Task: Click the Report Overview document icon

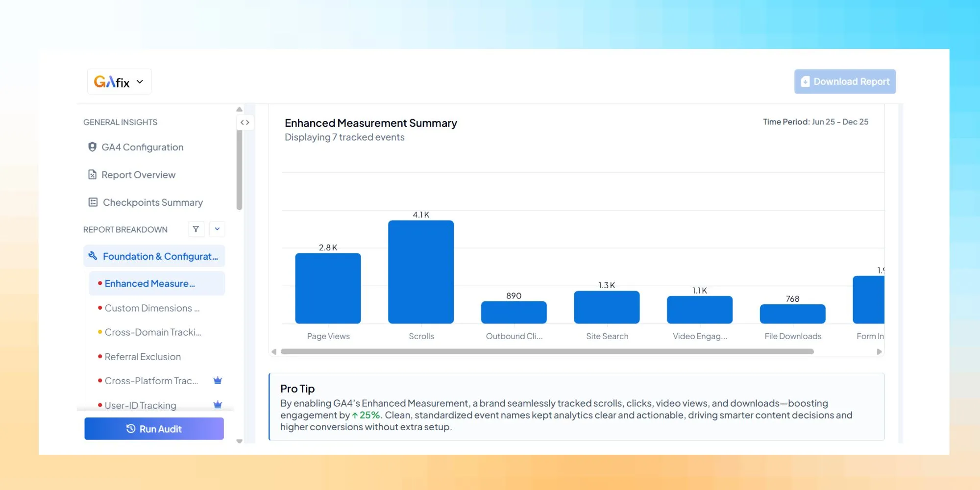Action: tap(92, 174)
